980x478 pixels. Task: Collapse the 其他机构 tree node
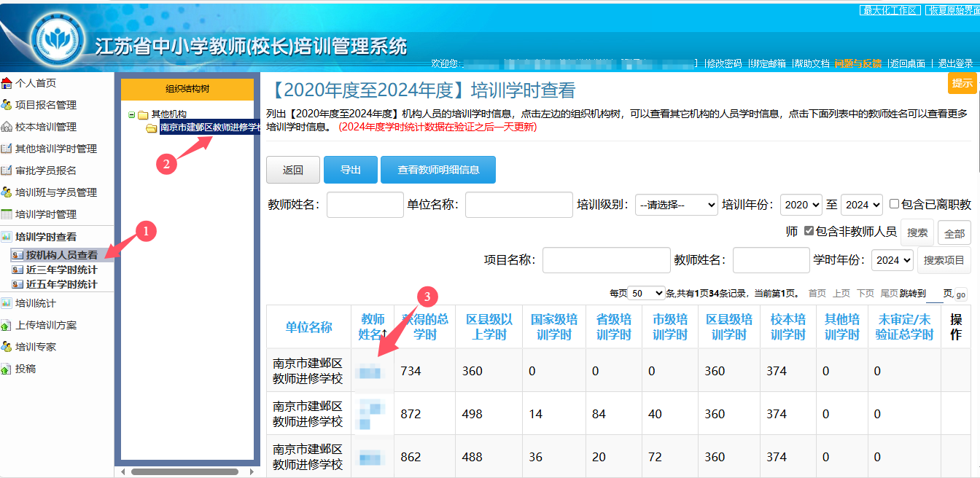click(x=131, y=114)
